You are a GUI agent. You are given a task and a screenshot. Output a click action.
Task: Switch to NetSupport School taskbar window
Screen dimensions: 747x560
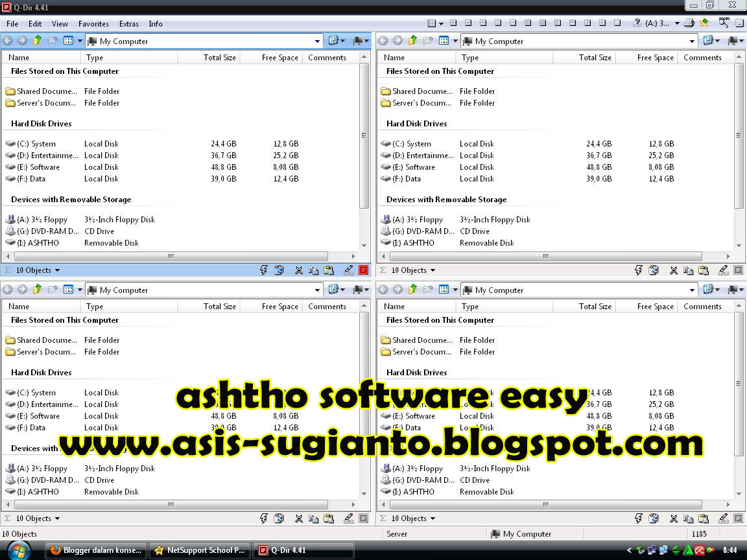tap(200, 550)
